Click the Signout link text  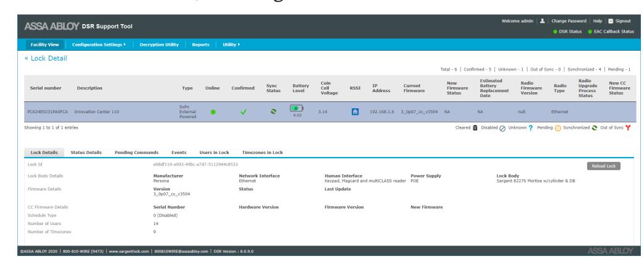(x=623, y=21)
